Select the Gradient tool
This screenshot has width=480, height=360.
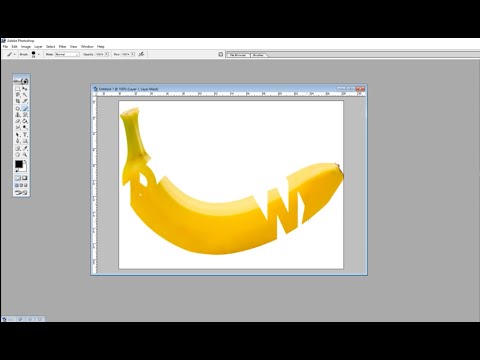click(x=25, y=121)
